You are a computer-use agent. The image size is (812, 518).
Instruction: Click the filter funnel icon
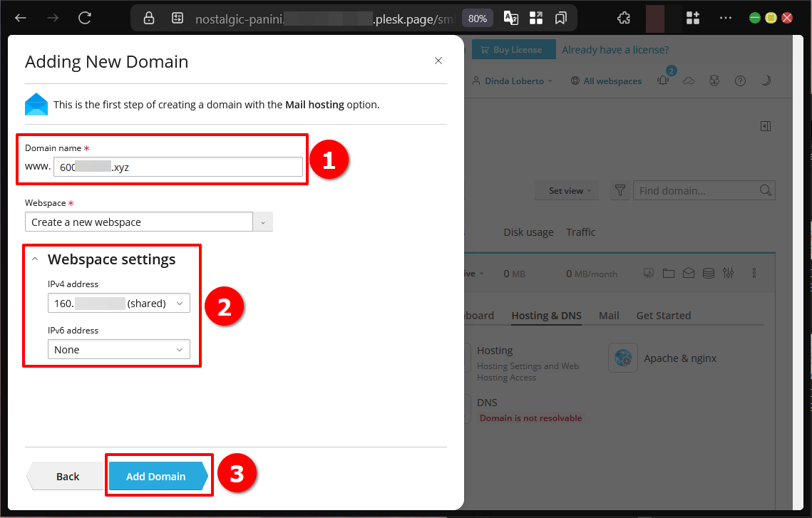[x=620, y=191]
